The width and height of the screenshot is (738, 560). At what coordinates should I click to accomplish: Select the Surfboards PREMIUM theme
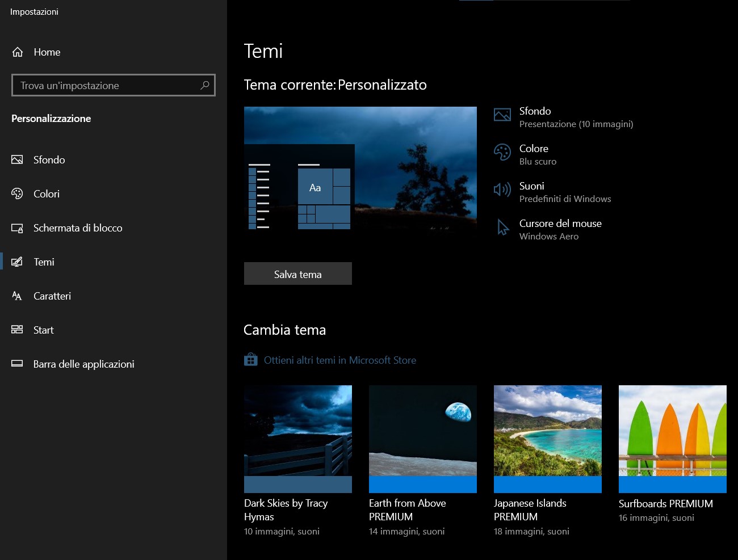pyautogui.click(x=673, y=454)
